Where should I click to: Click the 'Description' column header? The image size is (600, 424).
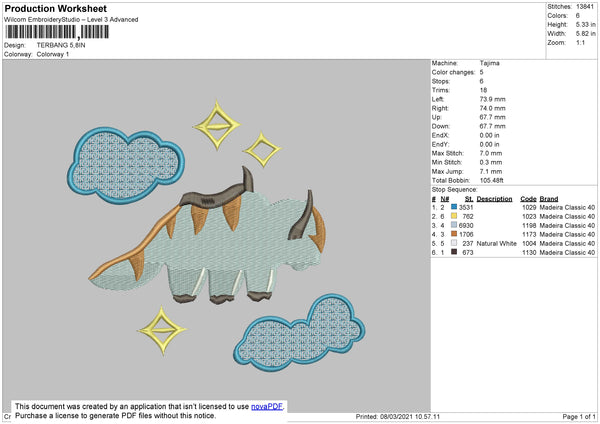tap(494, 199)
